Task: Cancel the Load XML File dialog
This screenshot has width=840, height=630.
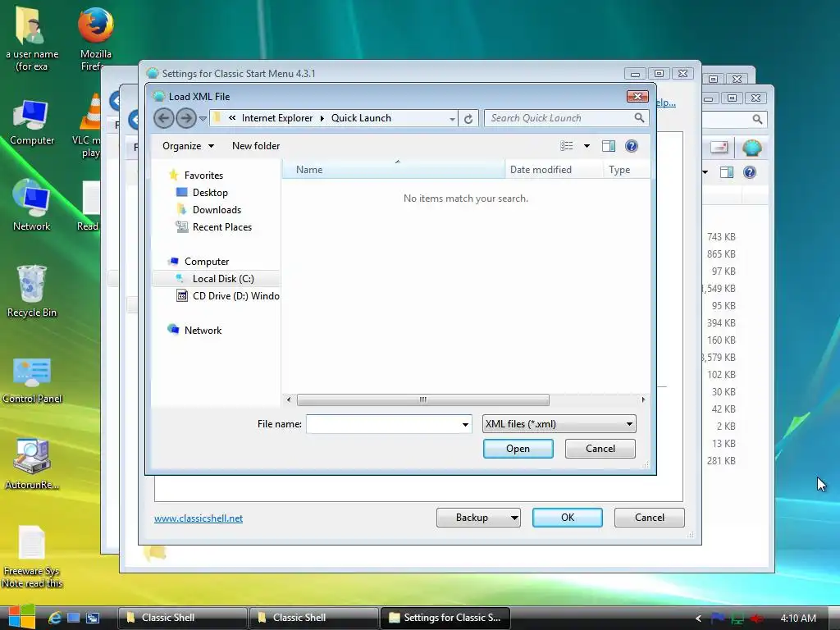Action: click(600, 449)
